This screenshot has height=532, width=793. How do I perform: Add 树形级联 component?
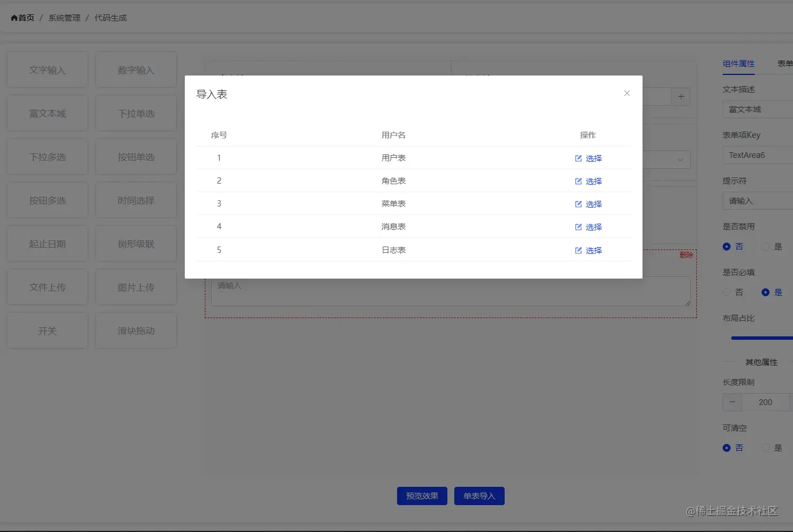click(136, 244)
